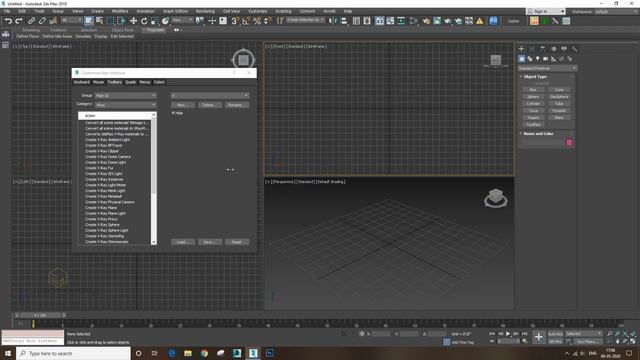
Task: Click the New... button in Customize dialog
Action: coord(182,105)
